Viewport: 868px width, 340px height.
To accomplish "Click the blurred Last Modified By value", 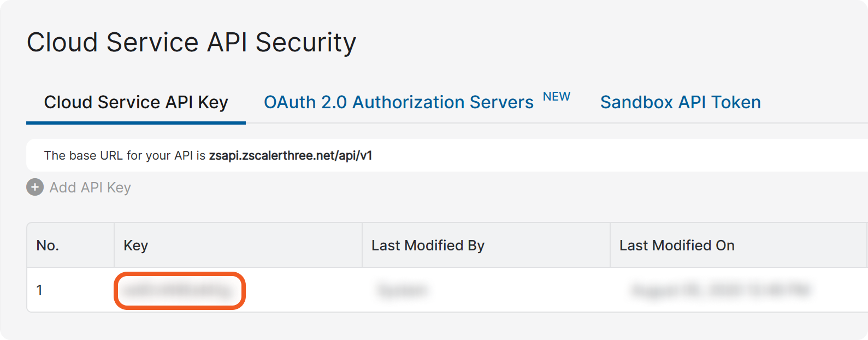I will click(x=402, y=290).
